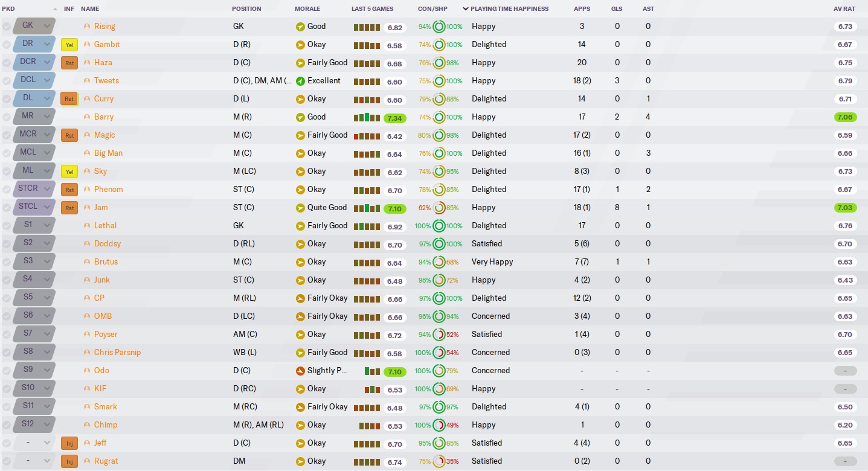
Task: Tick the selection checkbox for Chimp
Action: pos(7,425)
